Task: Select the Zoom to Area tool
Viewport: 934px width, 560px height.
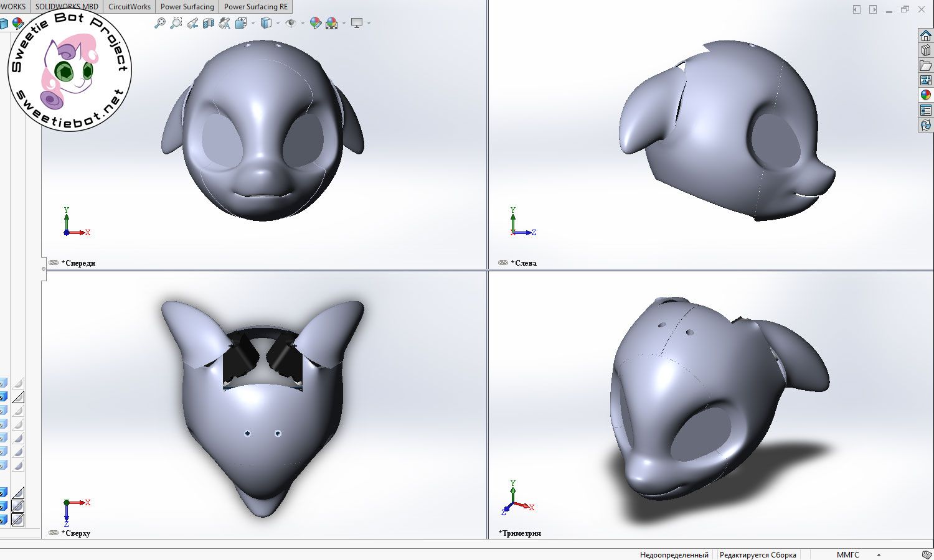Action: coord(176,23)
